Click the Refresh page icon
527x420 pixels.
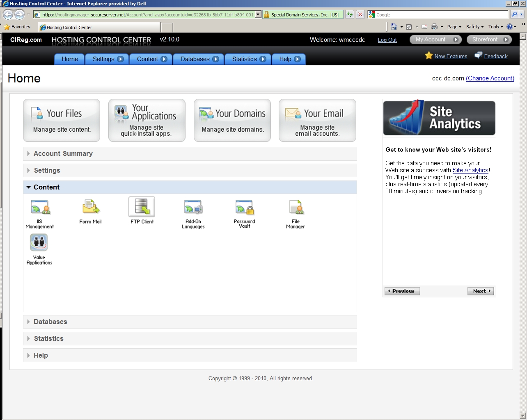pyautogui.click(x=350, y=14)
